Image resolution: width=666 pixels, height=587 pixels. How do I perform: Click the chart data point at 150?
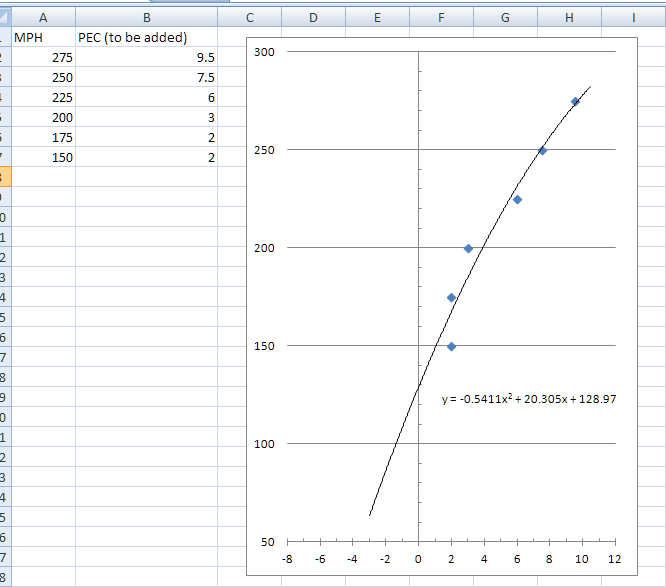click(x=452, y=347)
